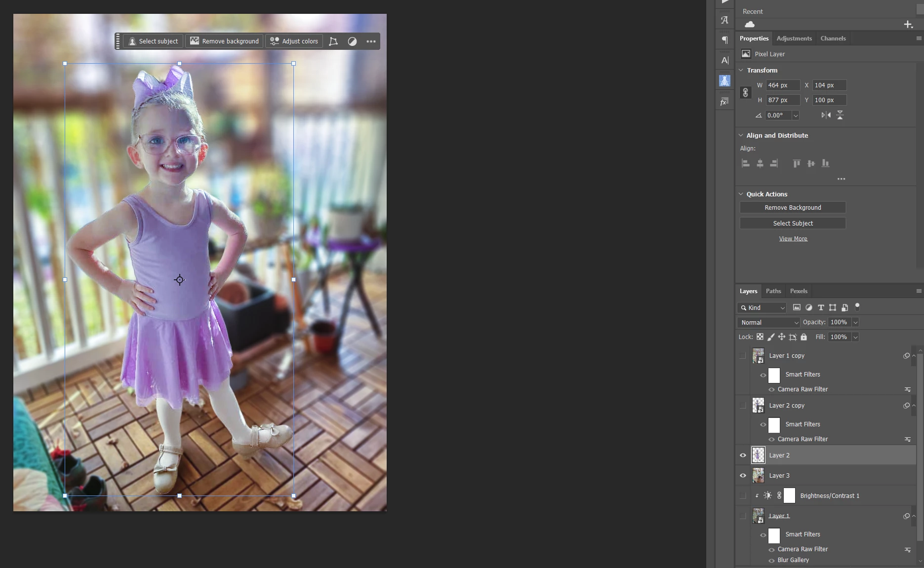Filter layers by type layers icon
Viewport: 924px width, 568px height.
click(x=821, y=307)
